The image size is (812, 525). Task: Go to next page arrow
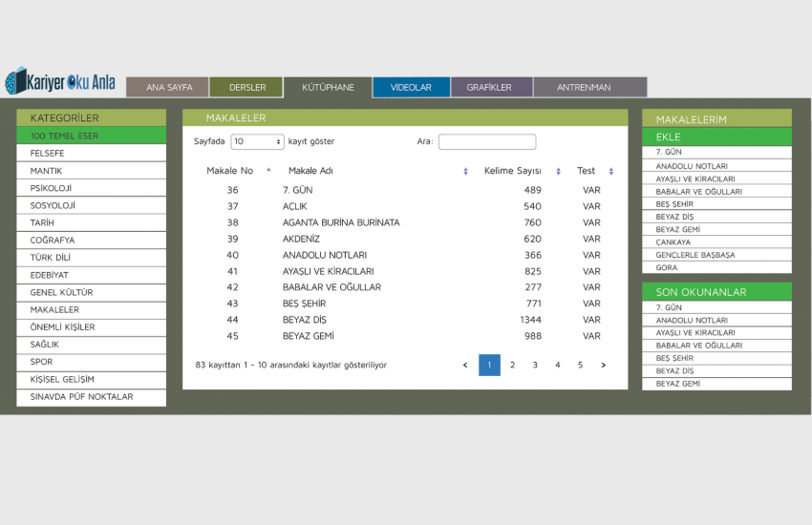(603, 365)
